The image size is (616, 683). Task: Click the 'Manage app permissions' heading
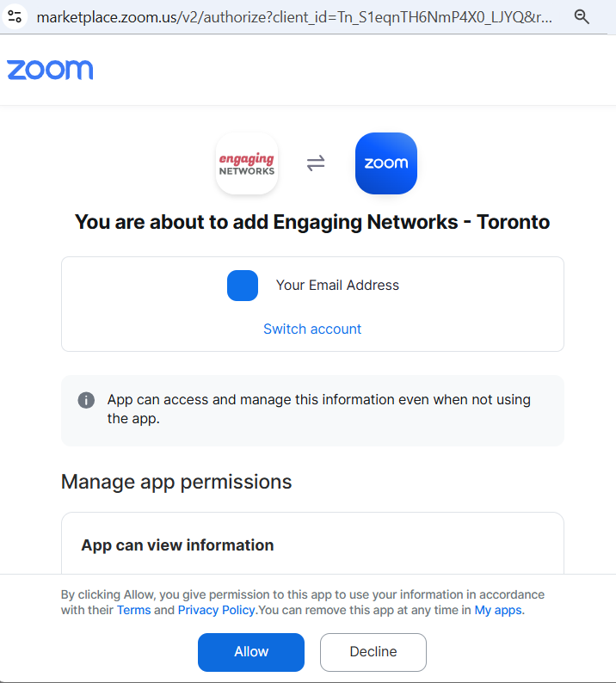(x=176, y=482)
